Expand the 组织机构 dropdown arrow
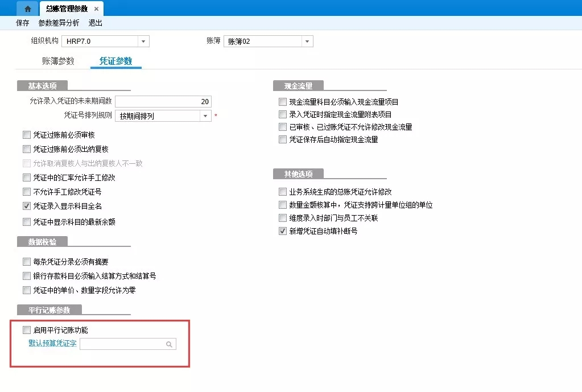This screenshot has width=582, height=392. [143, 41]
